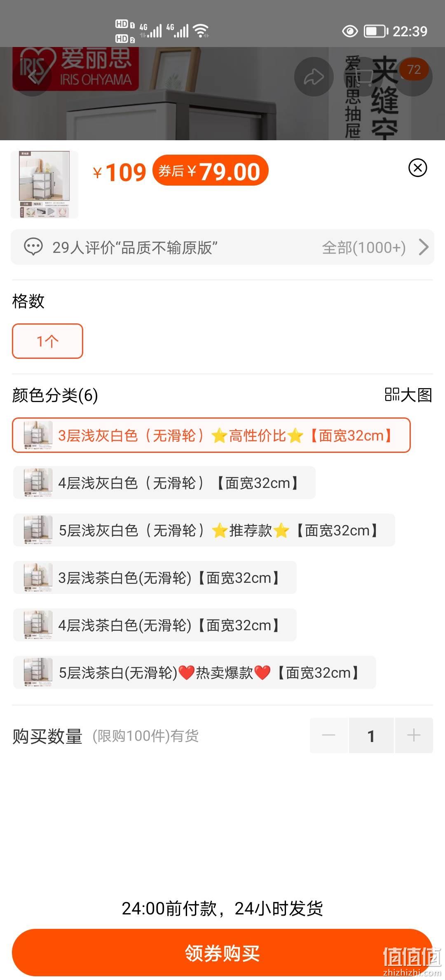Viewport: 445px width, 980px height.
Task: Select 4层浅灰白色 option
Action: pyautogui.click(x=164, y=483)
